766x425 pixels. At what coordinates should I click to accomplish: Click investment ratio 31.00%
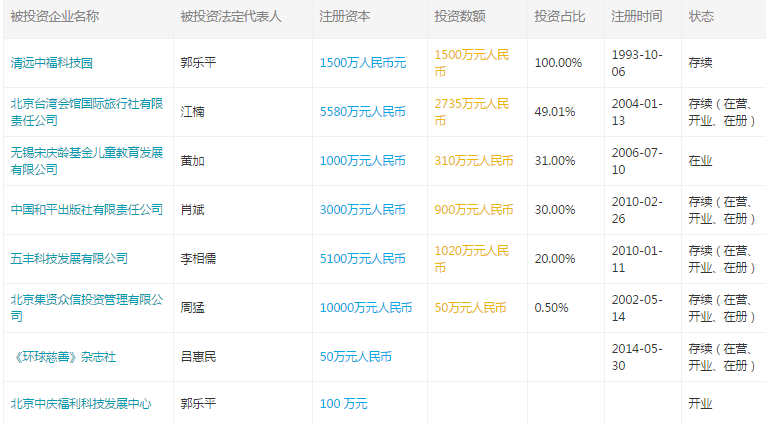(x=554, y=161)
